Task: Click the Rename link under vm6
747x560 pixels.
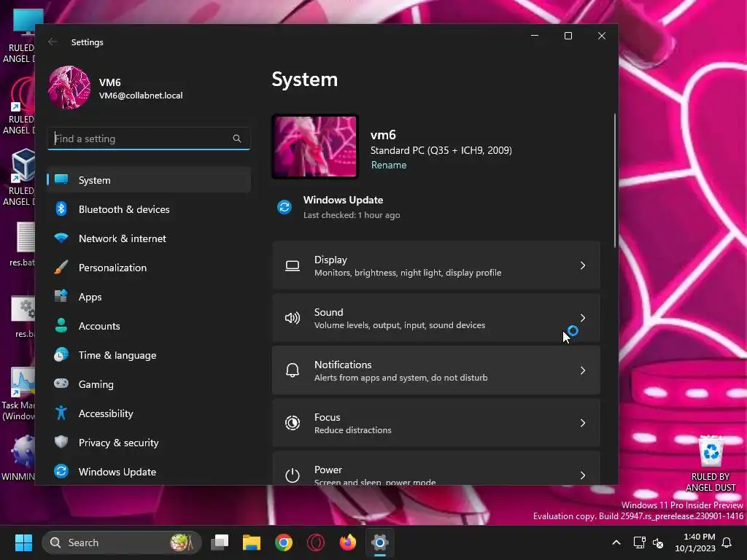Action: coord(389,165)
